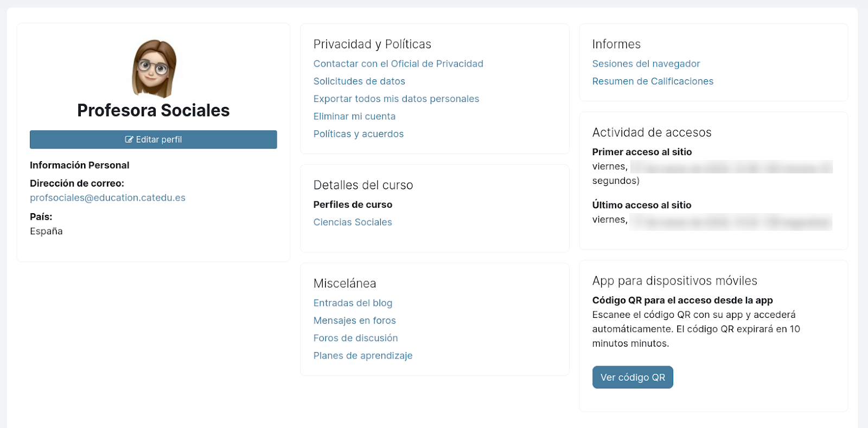Click the Dirección de correo label
Image resolution: width=868 pixels, height=428 pixels.
coord(77,183)
